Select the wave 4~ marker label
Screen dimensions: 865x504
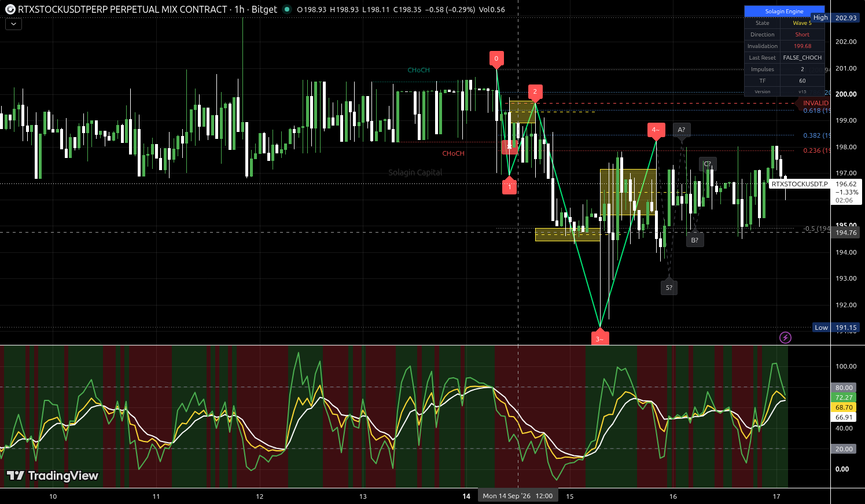tap(655, 130)
